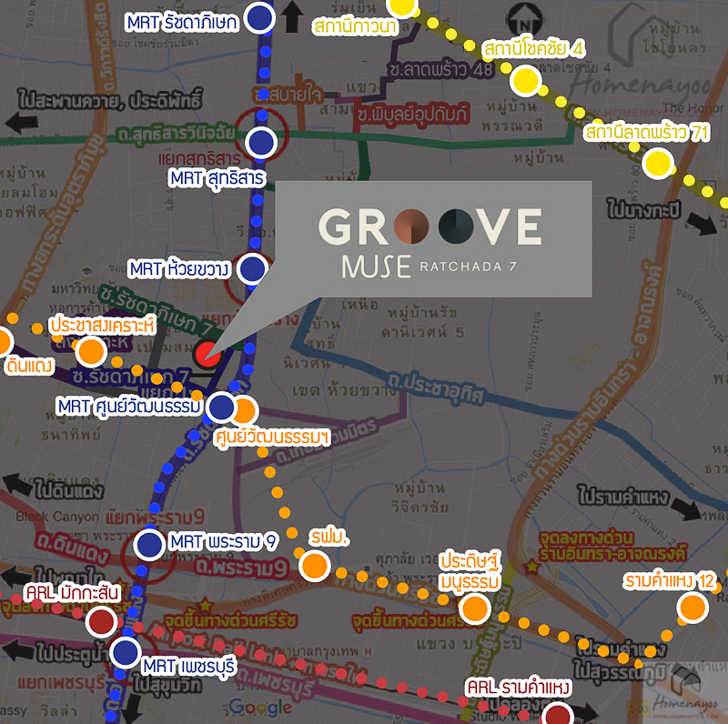Select the yellow สถานีลาดพร้าว 71 station dot
The height and width of the screenshot is (724, 728).
[x=657, y=165]
